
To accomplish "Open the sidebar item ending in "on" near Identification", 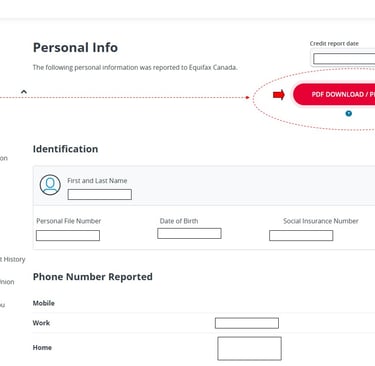I will pos(4,158).
